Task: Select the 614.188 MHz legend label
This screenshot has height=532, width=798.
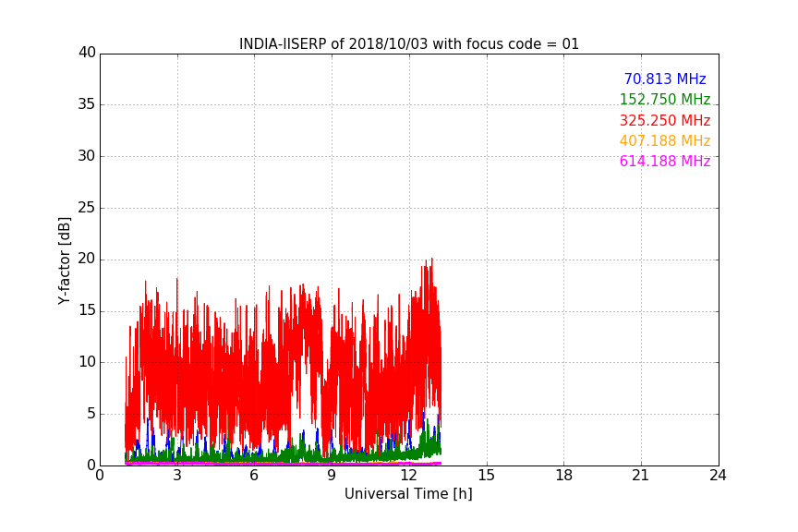Action: [x=665, y=161]
